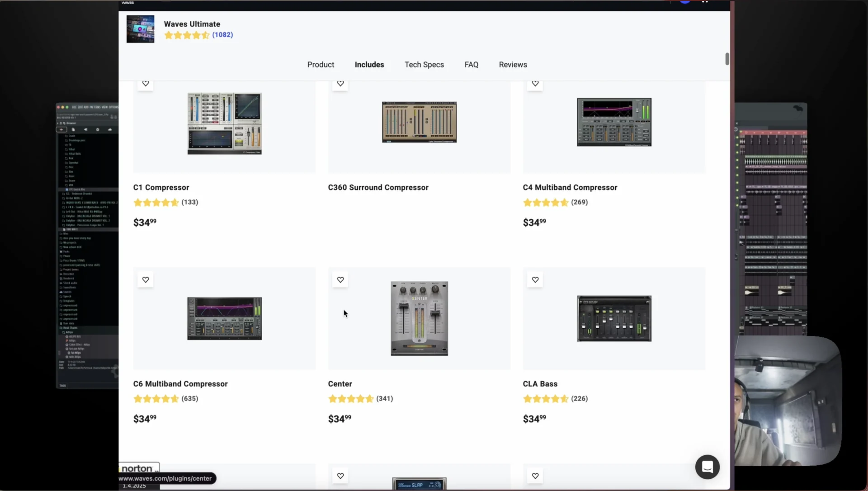Open the PATTERNS menu in FL Studio
Viewport: 868px width, 491px height.
(95, 107)
